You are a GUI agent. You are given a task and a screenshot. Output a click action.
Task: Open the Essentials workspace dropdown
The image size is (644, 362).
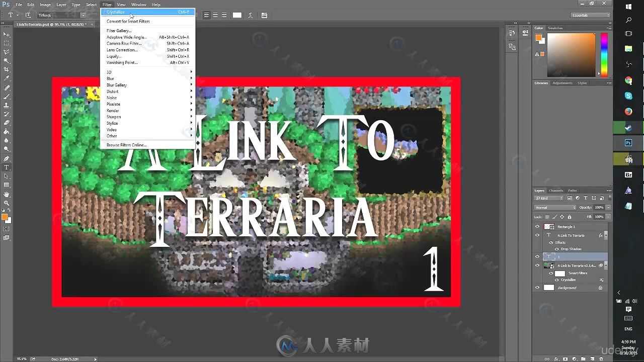[x=591, y=15]
